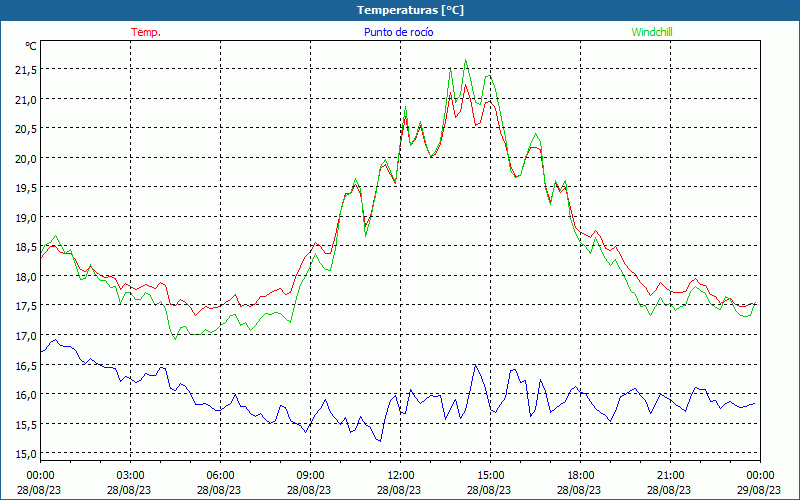Screen dimensions: 800x500
Task: Click the 20,0 value on the y-axis
Action: [x=26, y=159]
